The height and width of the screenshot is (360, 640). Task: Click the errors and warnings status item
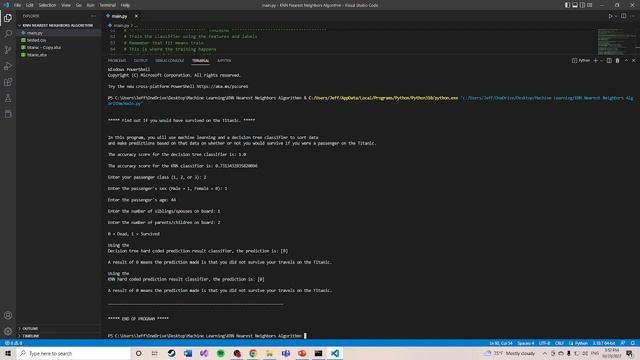click(x=13, y=343)
